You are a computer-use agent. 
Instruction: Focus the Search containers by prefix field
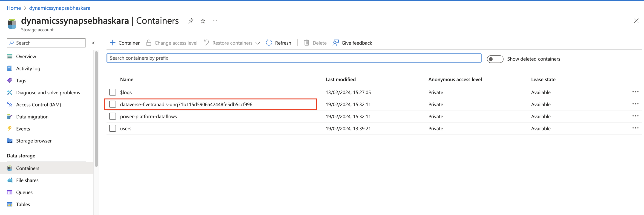pyautogui.click(x=294, y=58)
